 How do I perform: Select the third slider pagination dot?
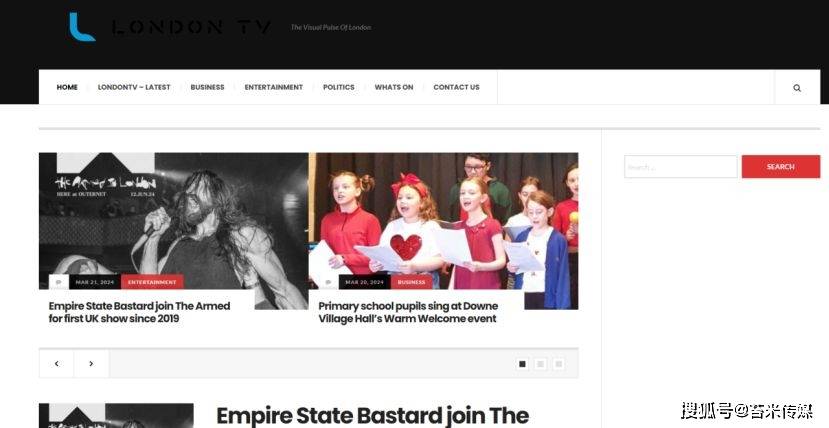point(558,364)
